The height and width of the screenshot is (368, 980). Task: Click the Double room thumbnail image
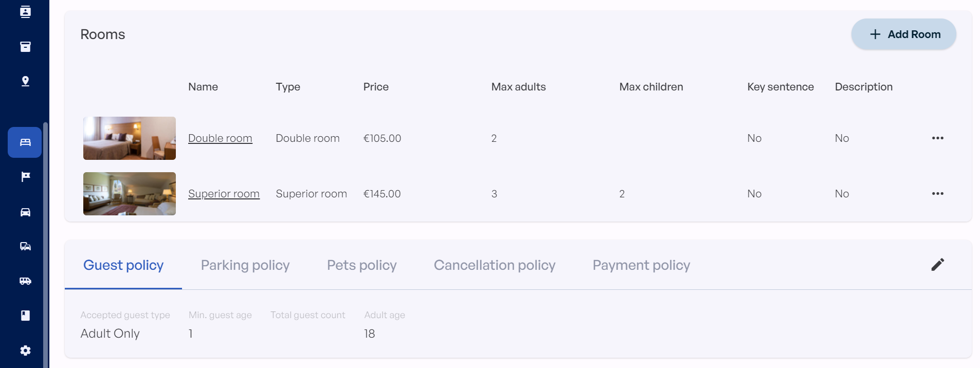(x=130, y=138)
